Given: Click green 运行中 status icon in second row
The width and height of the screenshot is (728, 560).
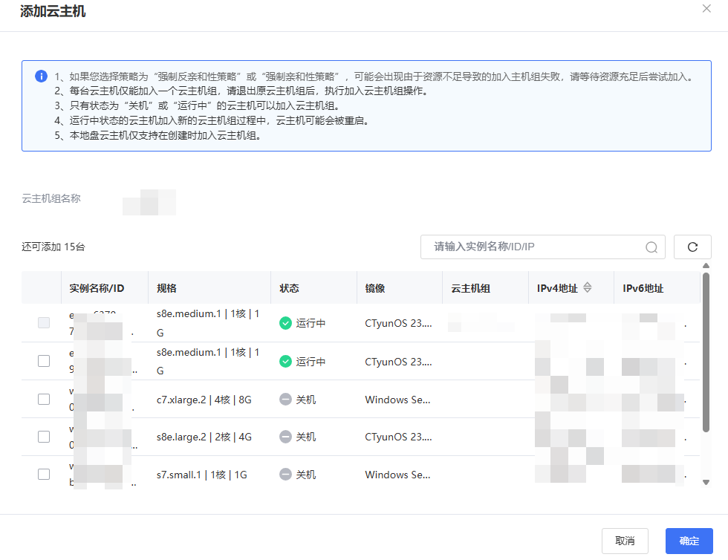Looking at the screenshot, I should click(x=285, y=362).
